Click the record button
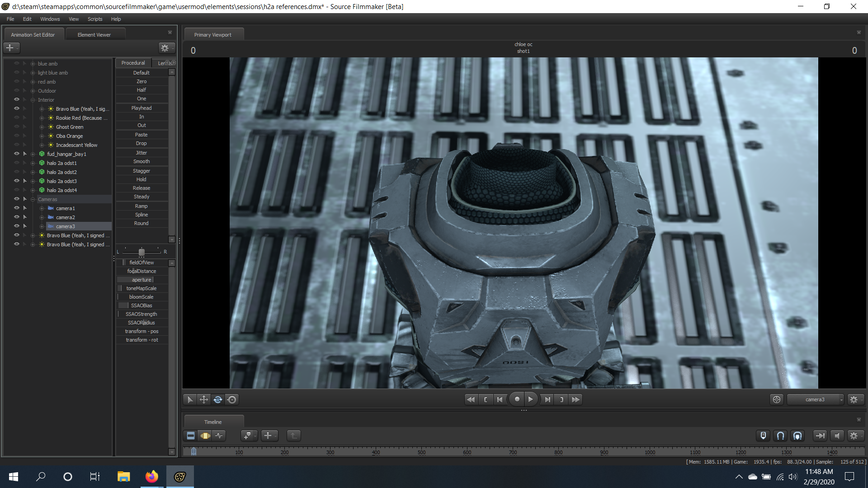The image size is (868, 488). click(x=517, y=399)
